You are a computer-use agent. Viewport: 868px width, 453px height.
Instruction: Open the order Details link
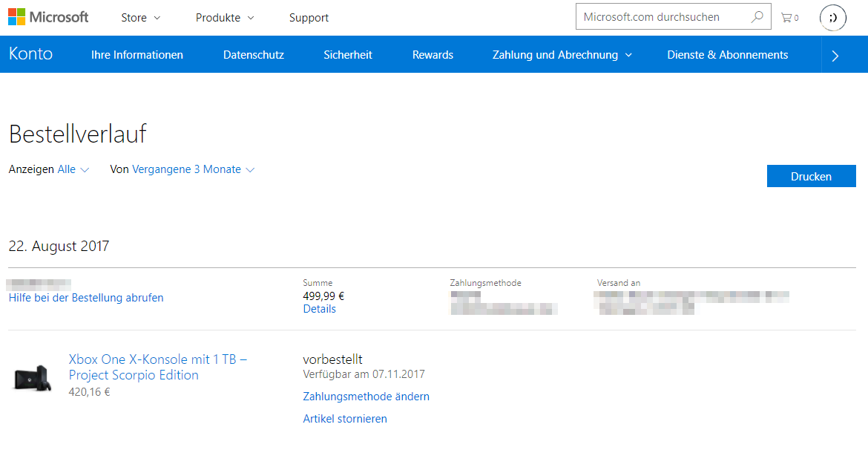click(320, 309)
